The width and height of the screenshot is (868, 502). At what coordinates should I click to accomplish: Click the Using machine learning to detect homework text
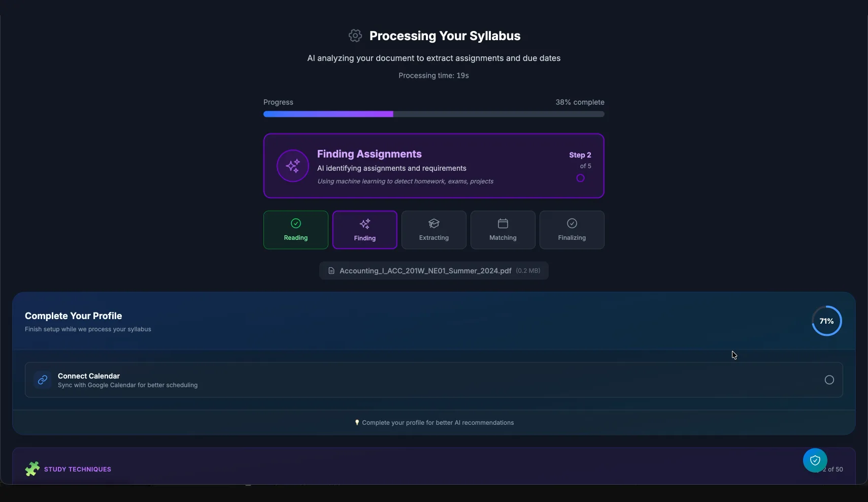click(406, 181)
